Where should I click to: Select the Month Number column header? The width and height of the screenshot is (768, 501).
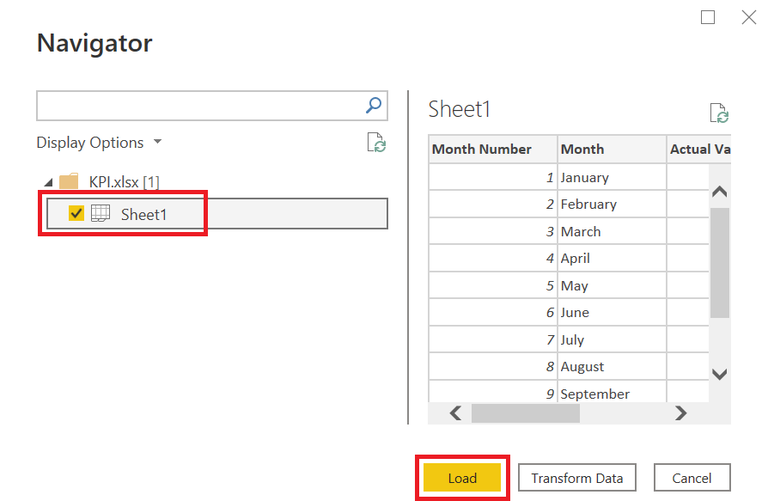(493, 149)
